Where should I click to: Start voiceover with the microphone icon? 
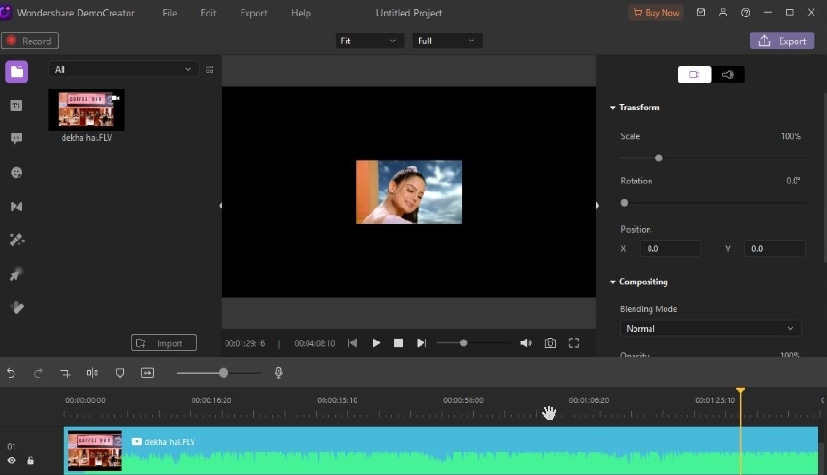tap(278, 373)
